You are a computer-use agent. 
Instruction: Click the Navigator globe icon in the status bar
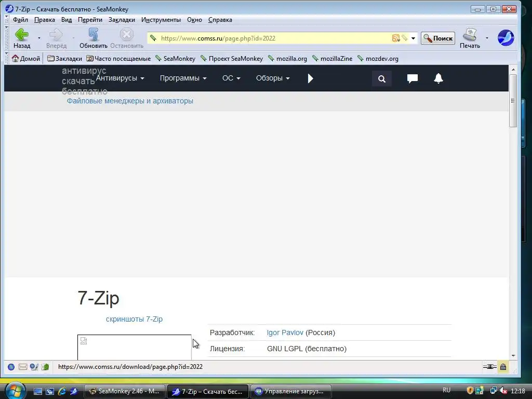pos(11,367)
